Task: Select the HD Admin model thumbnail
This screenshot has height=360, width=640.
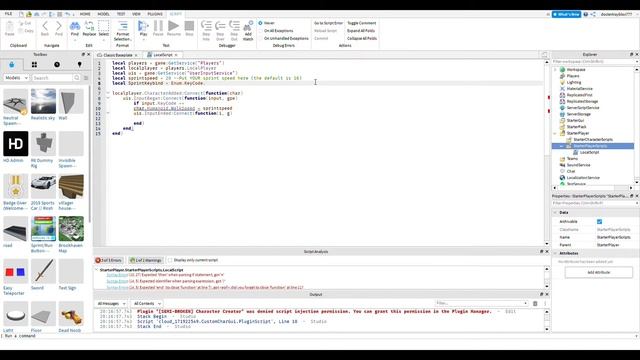Action: (16, 144)
